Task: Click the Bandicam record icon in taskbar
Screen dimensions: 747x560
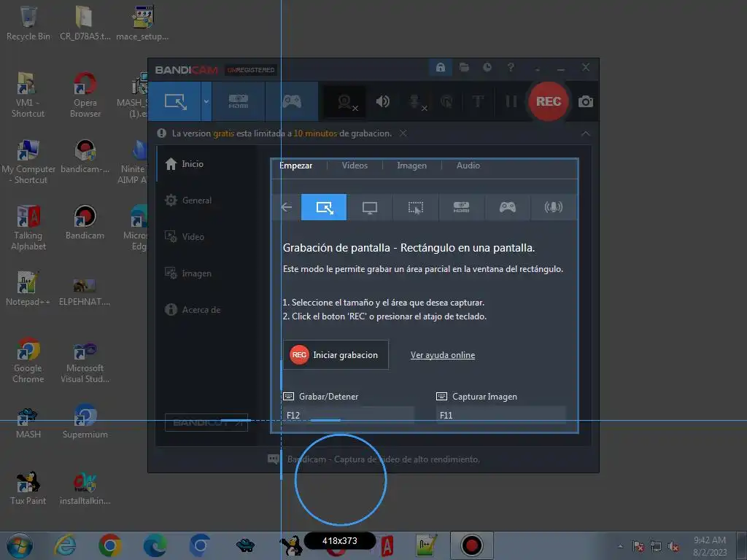Action: (472, 545)
